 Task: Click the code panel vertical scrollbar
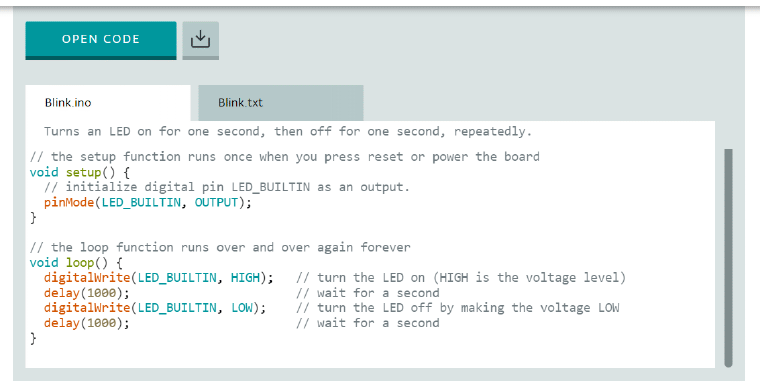[x=728, y=258]
